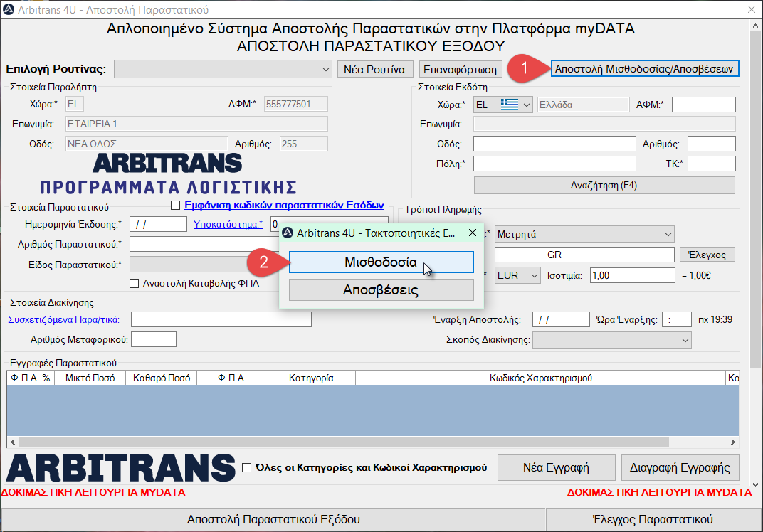
Task: Click Αποστολή Μισθοδοσίας/Αποσβέσεων button
Action: (645, 68)
